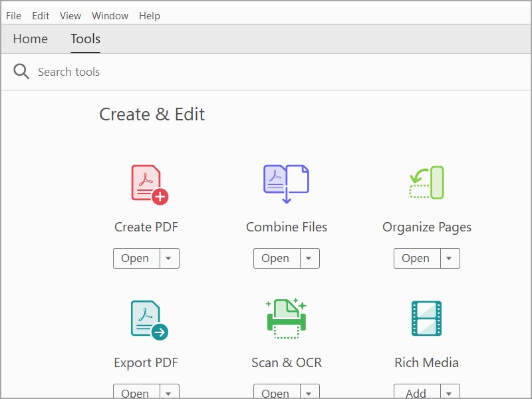Select the Create PDF label

pyautogui.click(x=146, y=227)
